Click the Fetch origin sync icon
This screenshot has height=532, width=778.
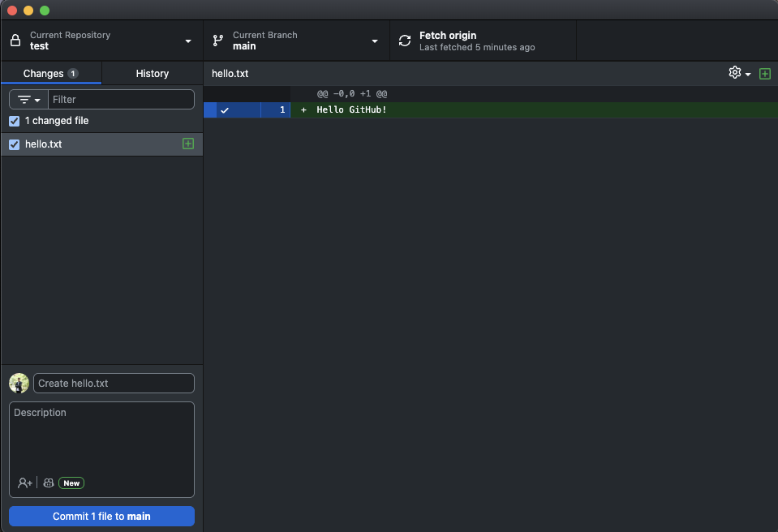point(405,41)
